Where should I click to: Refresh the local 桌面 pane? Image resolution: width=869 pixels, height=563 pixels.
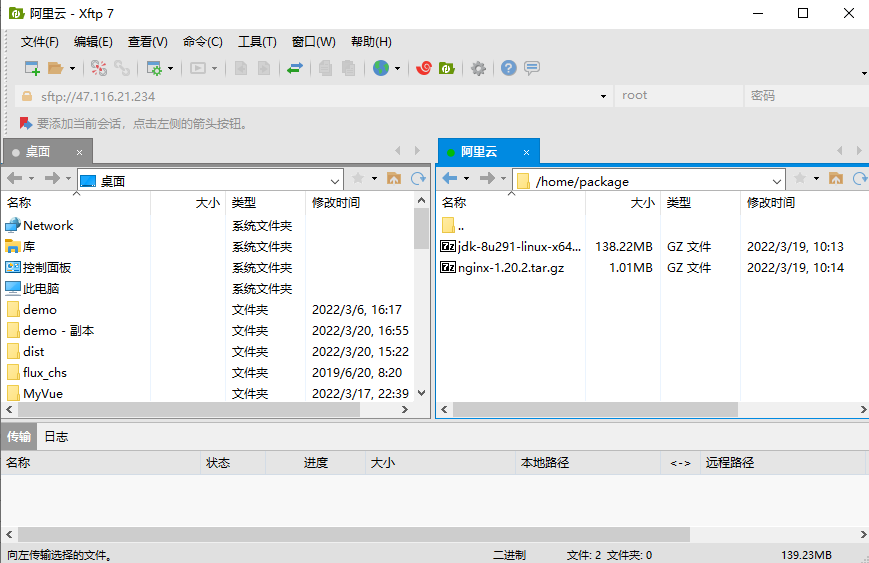click(418, 178)
